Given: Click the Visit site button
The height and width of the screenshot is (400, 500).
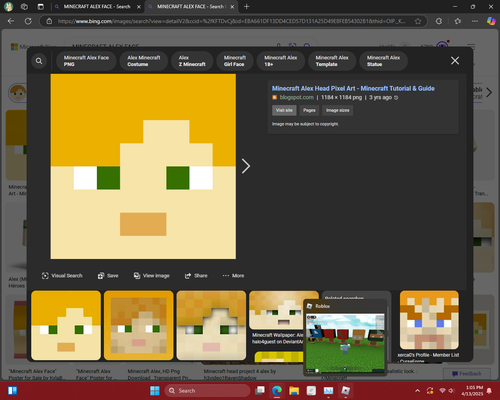Looking at the screenshot, I should coord(284,110).
